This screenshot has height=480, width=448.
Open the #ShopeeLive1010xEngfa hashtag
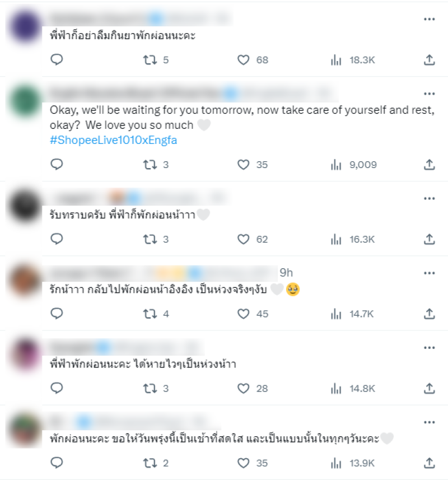tap(114, 140)
